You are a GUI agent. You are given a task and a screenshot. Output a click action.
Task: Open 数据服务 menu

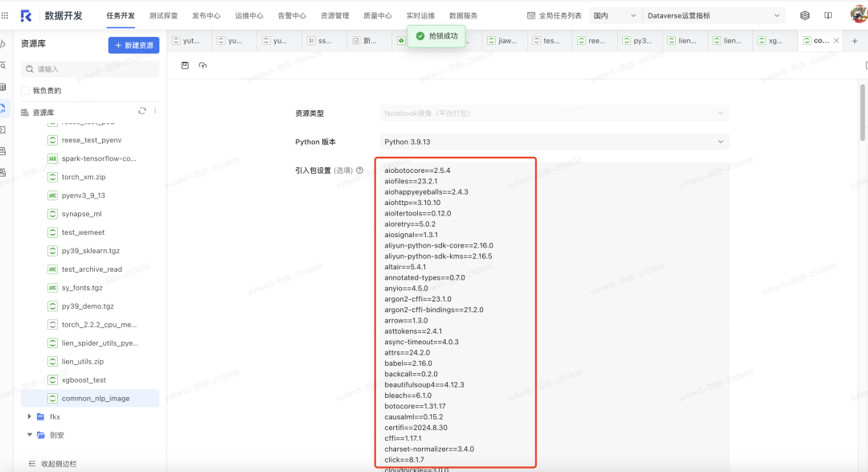[464, 15]
